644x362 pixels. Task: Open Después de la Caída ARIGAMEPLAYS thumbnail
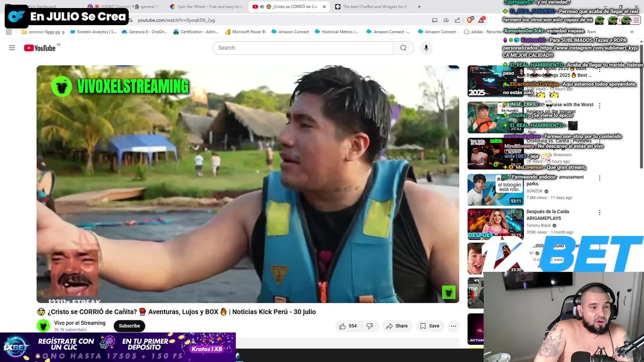pyautogui.click(x=496, y=224)
